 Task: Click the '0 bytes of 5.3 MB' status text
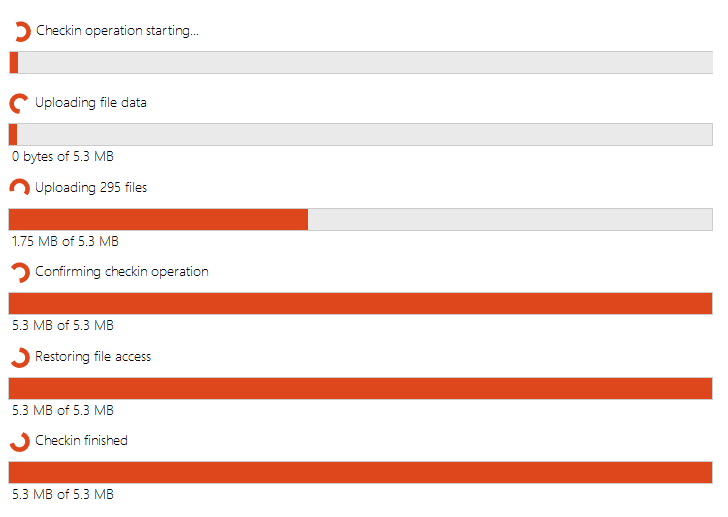click(x=62, y=157)
